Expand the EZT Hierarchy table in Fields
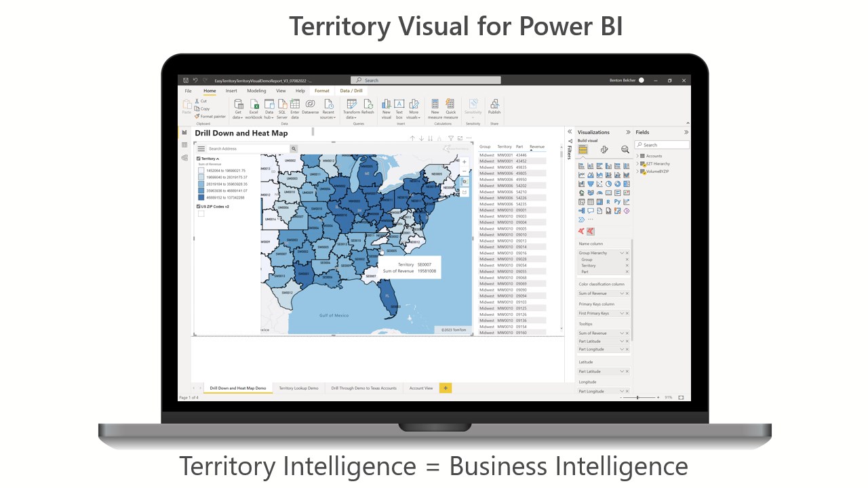The image size is (868, 488). click(637, 163)
